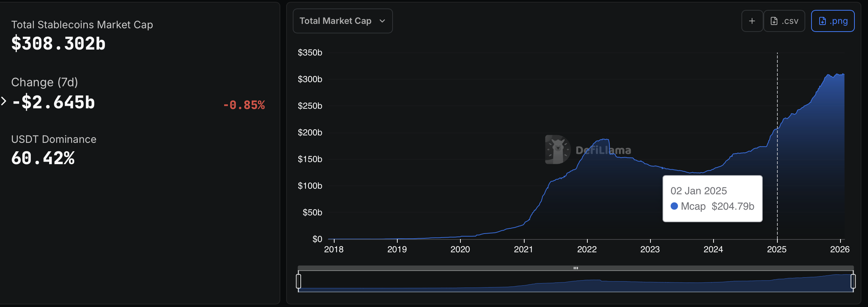Click the $350b label on y-axis

tap(310, 53)
